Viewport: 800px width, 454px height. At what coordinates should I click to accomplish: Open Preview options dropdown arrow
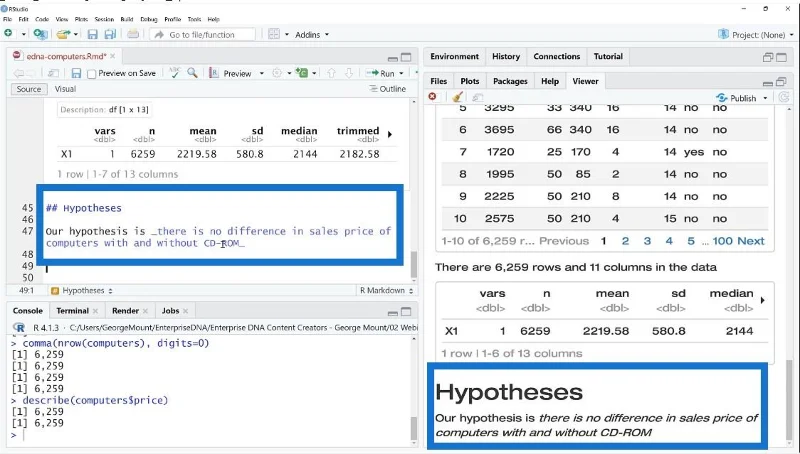(x=262, y=73)
